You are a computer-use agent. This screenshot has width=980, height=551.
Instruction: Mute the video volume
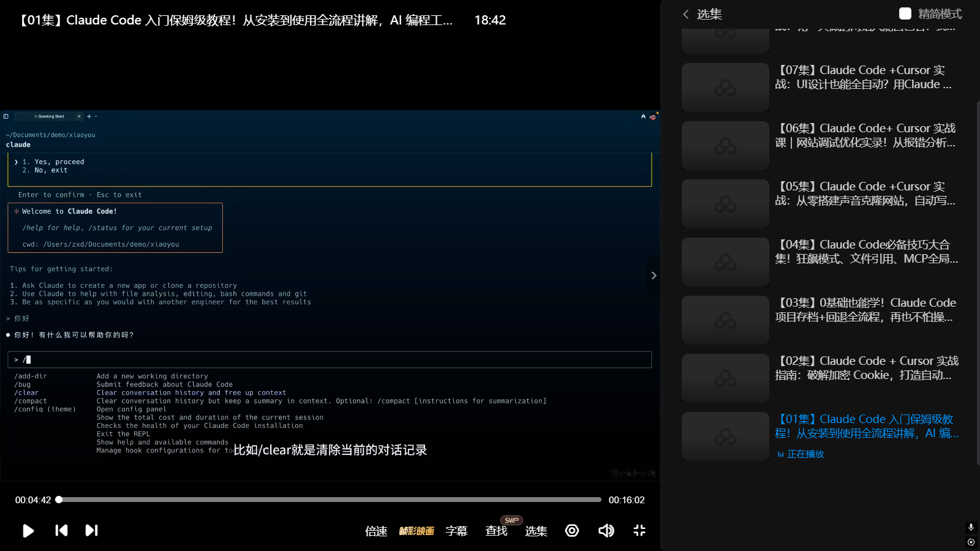click(606, 530)
